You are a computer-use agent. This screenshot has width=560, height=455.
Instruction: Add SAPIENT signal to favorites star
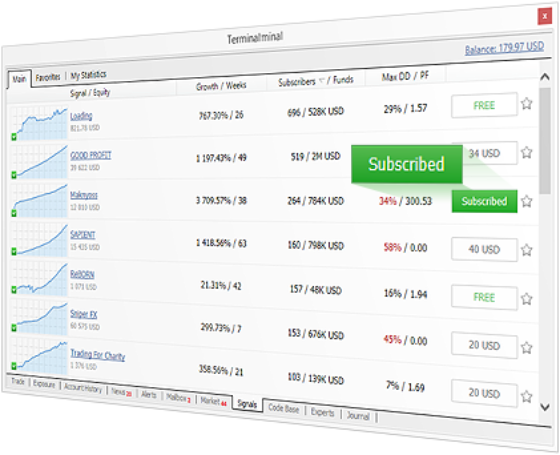pos(526,250)
